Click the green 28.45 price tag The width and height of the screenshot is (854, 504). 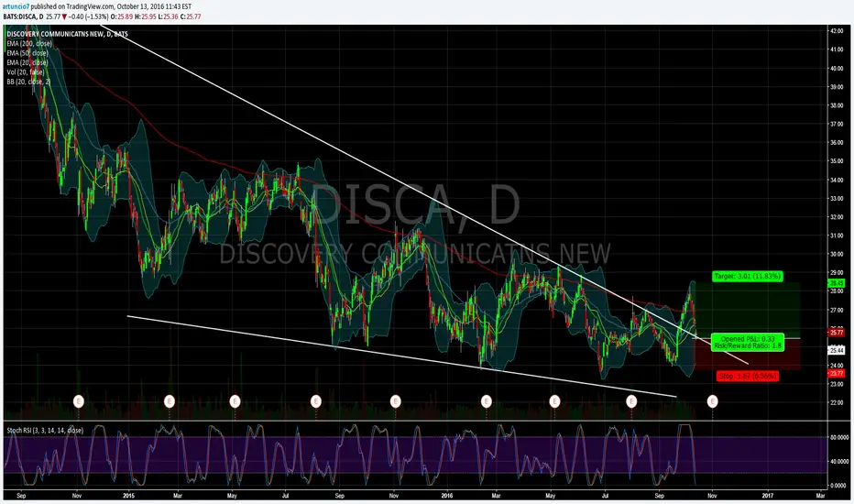coord(836,283)
